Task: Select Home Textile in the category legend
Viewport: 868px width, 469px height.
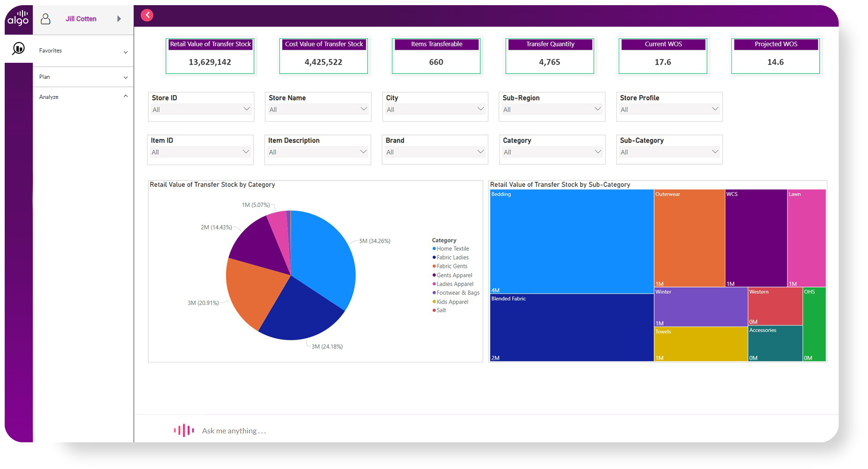Action: [453, 249]
